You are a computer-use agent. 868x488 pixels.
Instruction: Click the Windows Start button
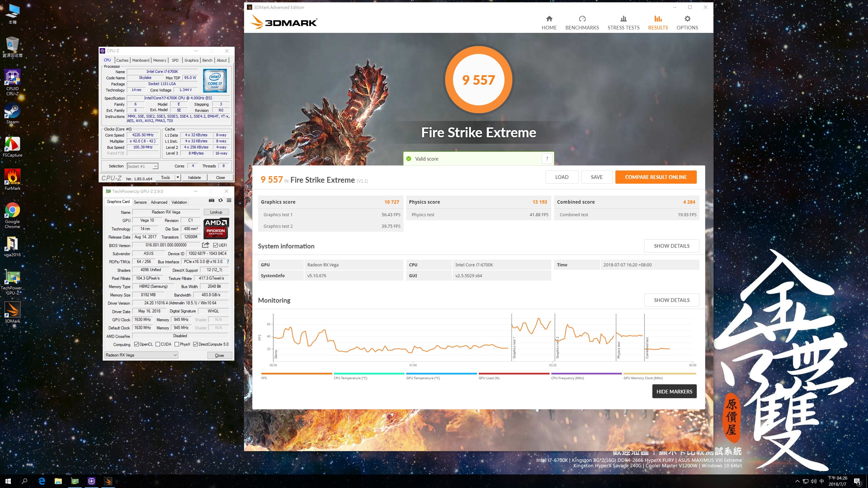(x=8, y=481)
